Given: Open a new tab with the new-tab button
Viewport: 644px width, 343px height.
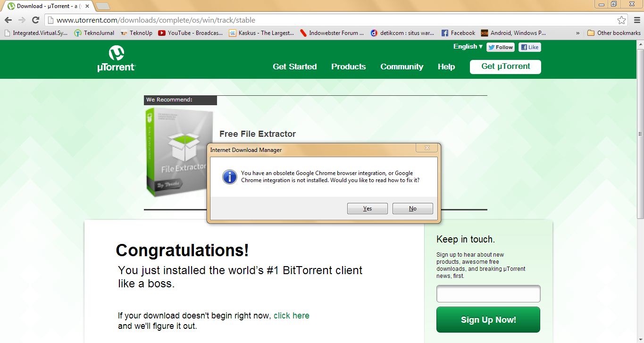Looking at the screenshot, I should click(103, 6).
